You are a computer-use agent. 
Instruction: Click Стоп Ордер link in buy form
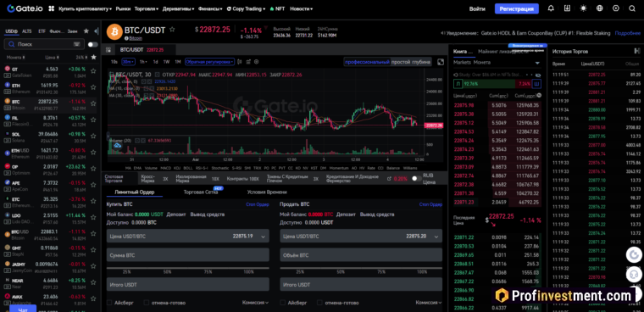click(x=258, y=204)
